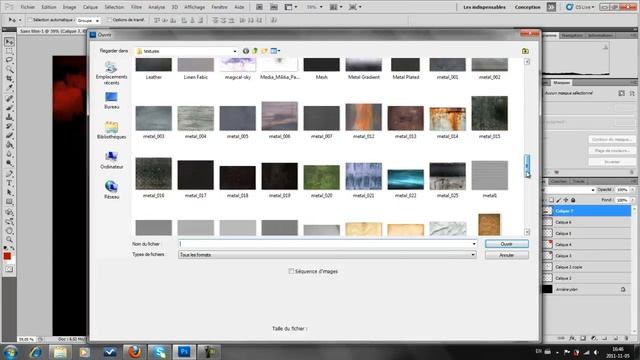Select Calque 7 layer
The width and height of the screenshot is (640, 360).
[x=587, y=211]
